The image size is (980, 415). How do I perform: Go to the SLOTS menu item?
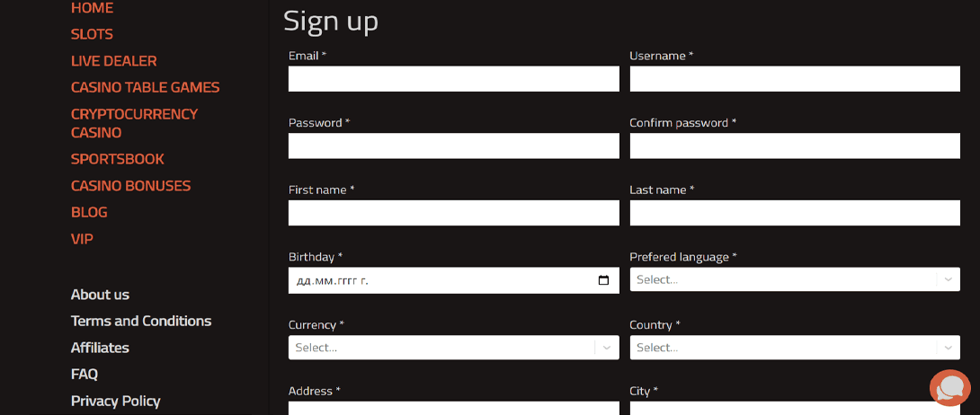coord(92,34)
